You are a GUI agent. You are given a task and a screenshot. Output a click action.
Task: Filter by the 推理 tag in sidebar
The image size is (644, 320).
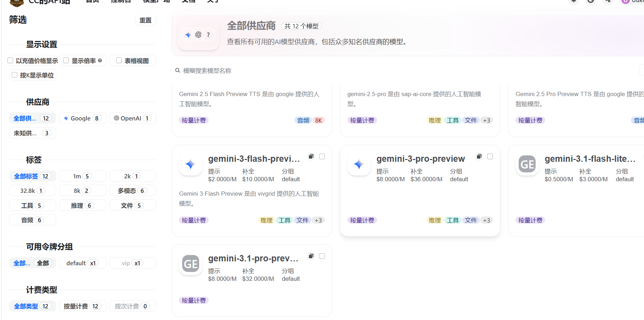(x=83, y=206)
